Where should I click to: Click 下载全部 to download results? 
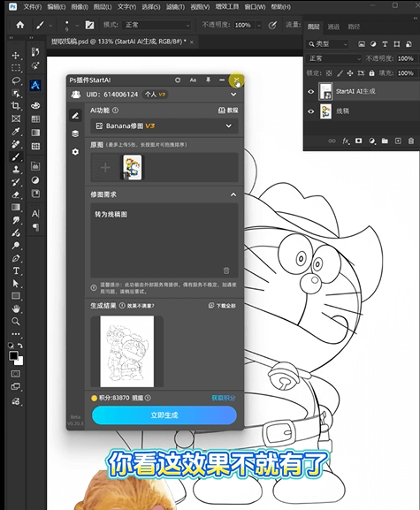point(223,306)
